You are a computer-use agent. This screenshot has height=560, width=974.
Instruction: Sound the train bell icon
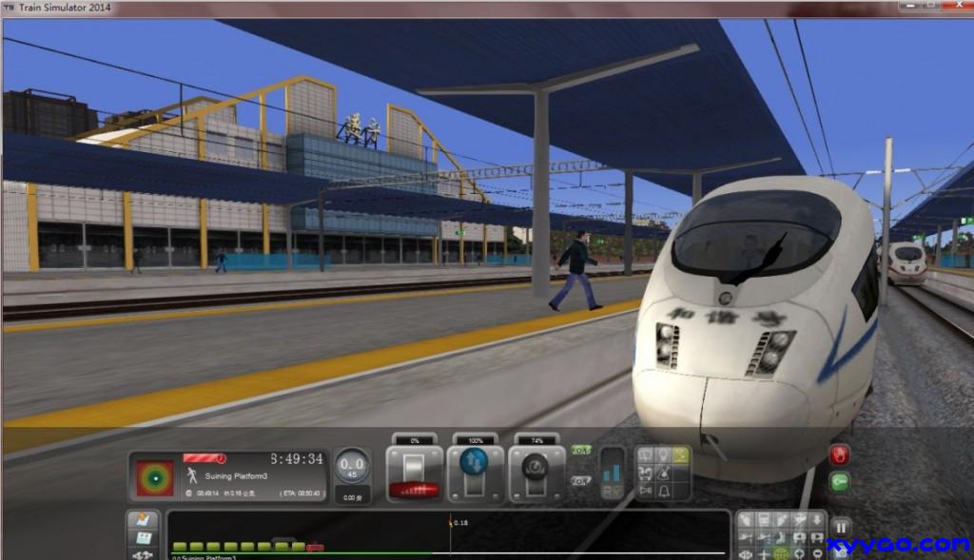pos(663,491)
